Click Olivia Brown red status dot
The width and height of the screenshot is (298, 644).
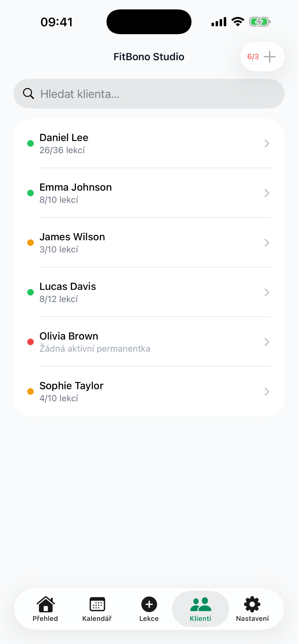click(31, 342)
